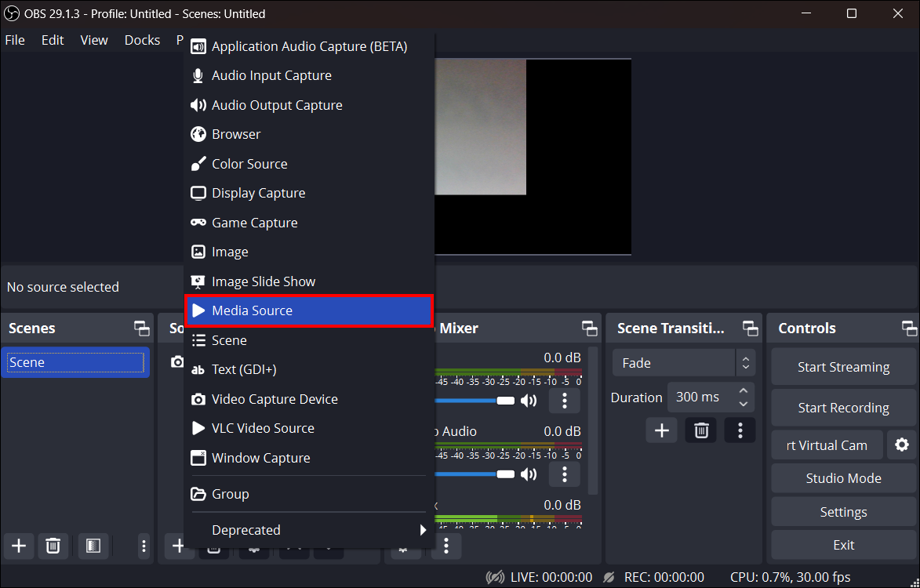Open virtual camera settings gear
The image size is (920, 588).
click(901, 445)
